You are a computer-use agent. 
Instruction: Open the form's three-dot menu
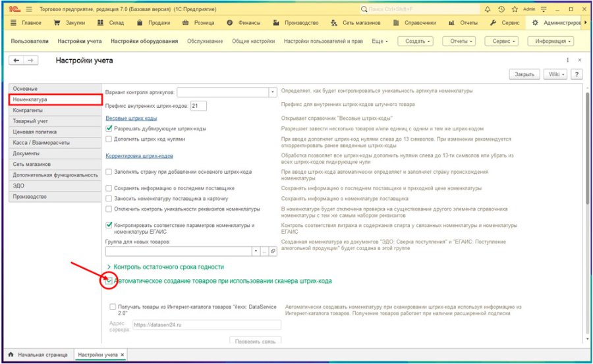tap(567, 60)
